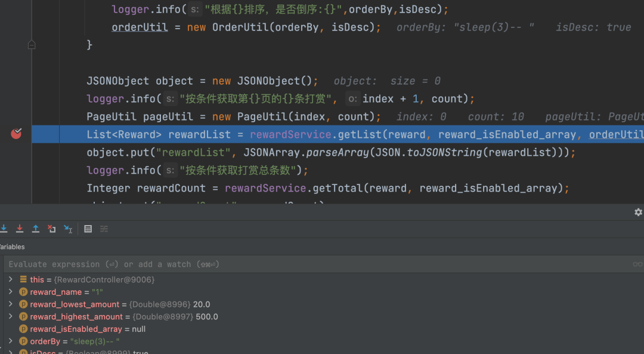Select the Variables tab
The width and height of the screenshot is (644, 354).
click(12, 247)
